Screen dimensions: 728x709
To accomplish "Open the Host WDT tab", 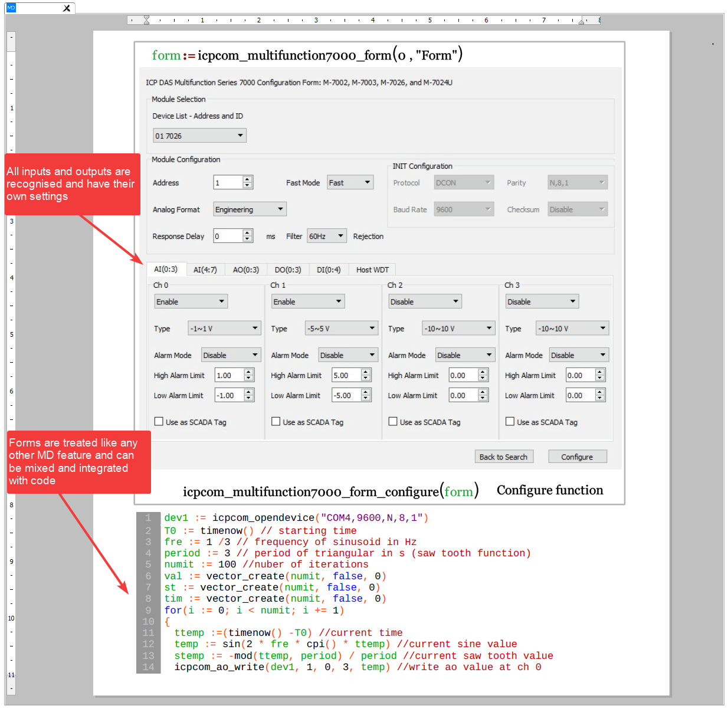I will pos(372,270).
